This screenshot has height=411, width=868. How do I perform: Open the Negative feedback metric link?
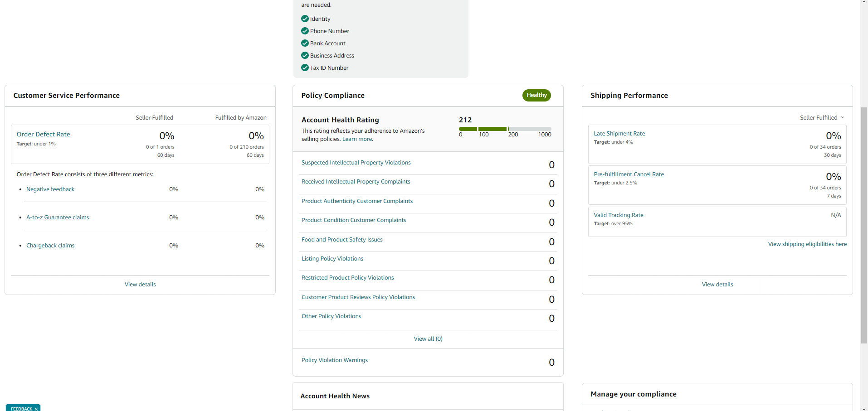coord(50,189)
